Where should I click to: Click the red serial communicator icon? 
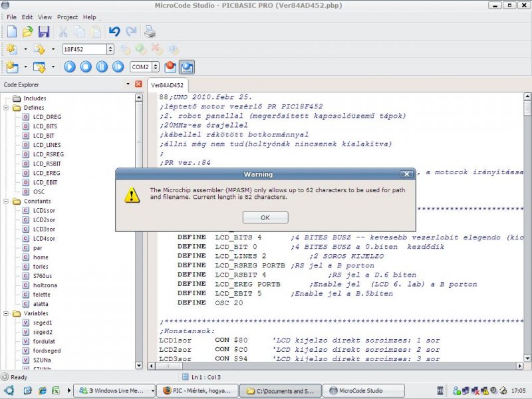(170, 66)
